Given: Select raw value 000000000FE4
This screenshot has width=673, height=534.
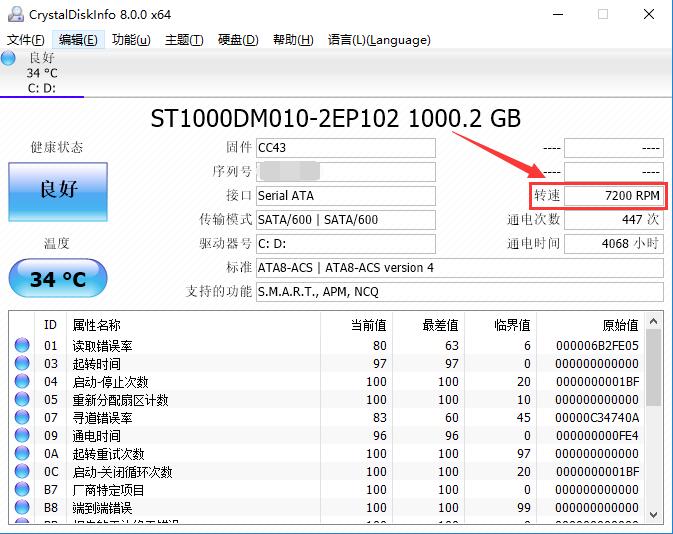Looking at the screenshot, I should (597, 436).
